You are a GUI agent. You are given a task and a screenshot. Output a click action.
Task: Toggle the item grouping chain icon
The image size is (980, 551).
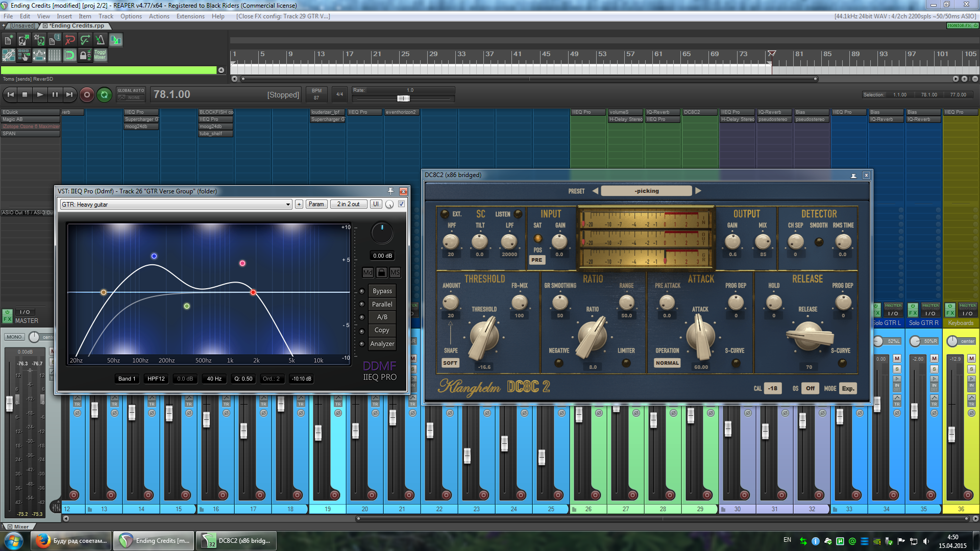click(9, 55)
